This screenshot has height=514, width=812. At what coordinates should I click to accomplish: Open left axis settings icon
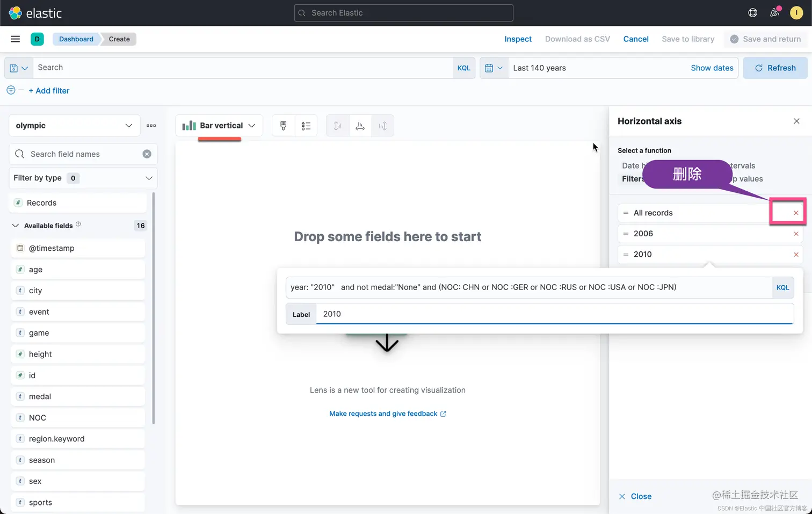click(x=338, y=126)
